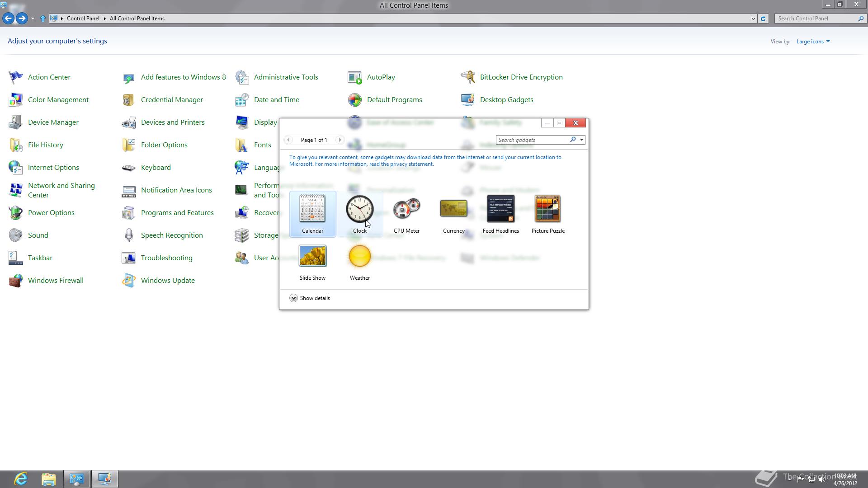Open Network and Sharing Center icon
Image resolution: width=868 pixels, height=488 pixels.
point(16,190)
